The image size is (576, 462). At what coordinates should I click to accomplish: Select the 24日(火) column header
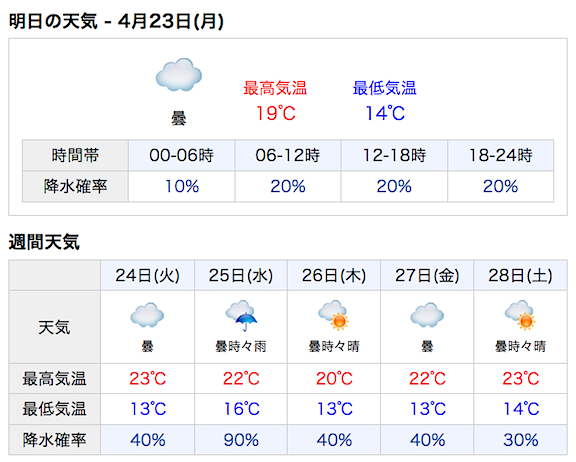147,275
